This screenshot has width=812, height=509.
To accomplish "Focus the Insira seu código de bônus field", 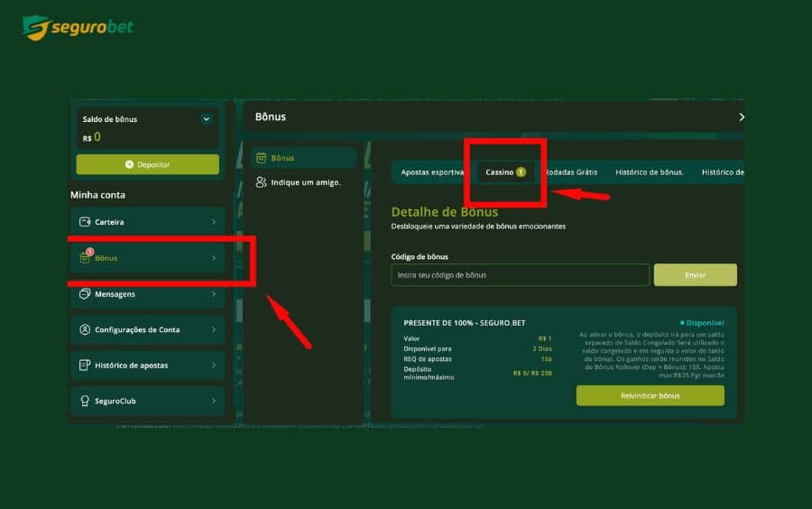I will click(x=520, y=275).
